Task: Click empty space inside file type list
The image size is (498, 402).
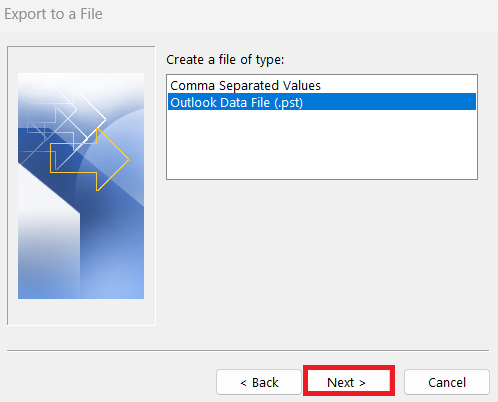Action: pos(322,144)
